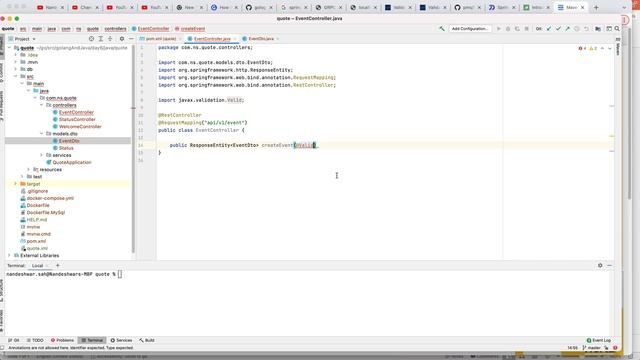The width and height of the screenshot is (640, 360).
Task: Open QuoteApplication class
Action: pyautogui.click(x=71, y=162)
